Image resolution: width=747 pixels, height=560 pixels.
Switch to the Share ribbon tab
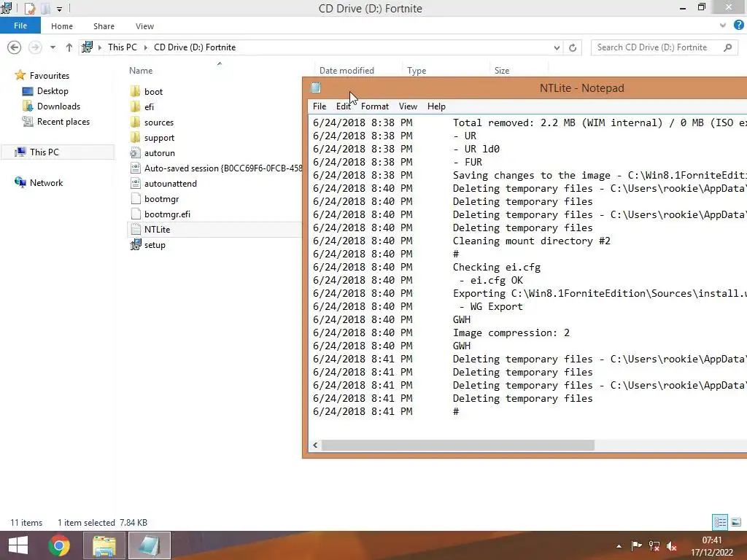click(104, 26)
